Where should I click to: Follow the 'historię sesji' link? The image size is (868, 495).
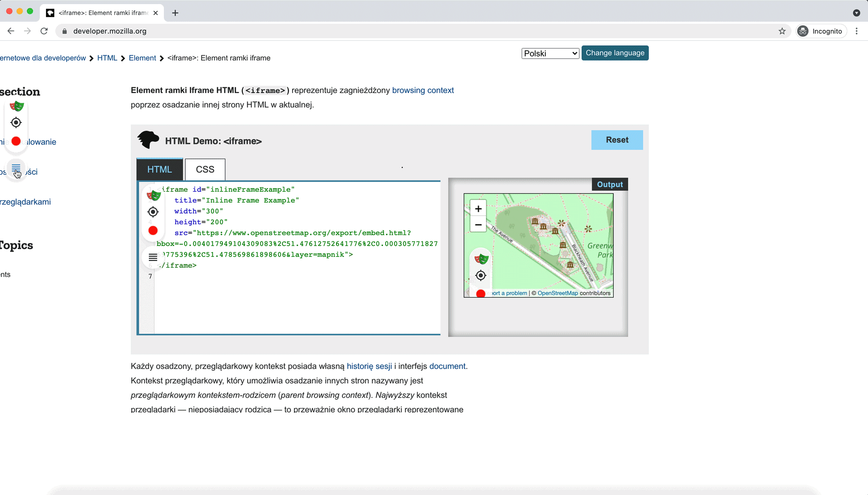pos(369,366)
